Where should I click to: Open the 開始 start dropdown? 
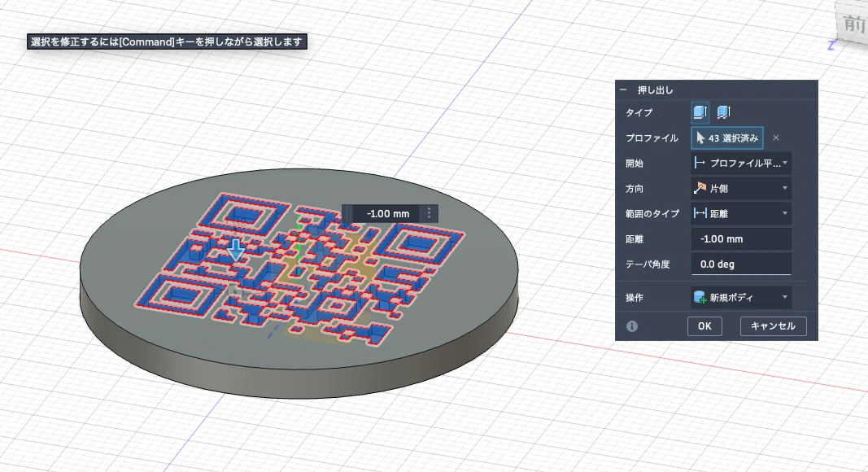point(741,164)
